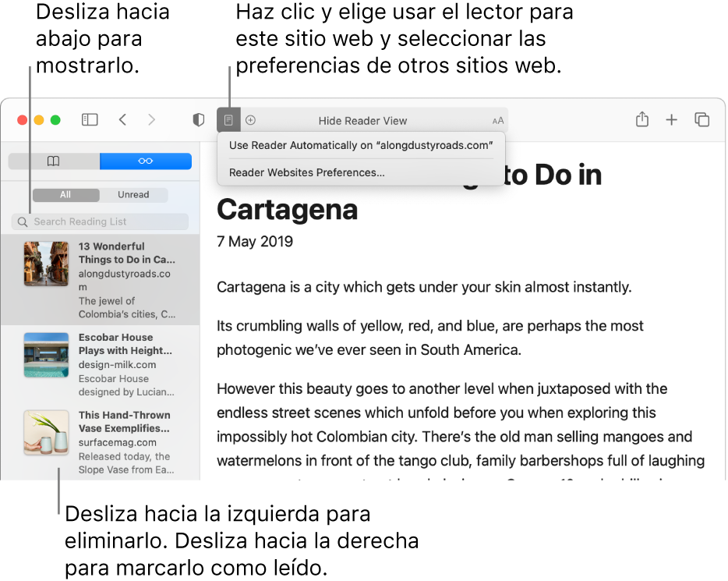728x581 pixels.
Task: Choose Use Reader Automatically on alongdustyroads.com
Action: 361,145
